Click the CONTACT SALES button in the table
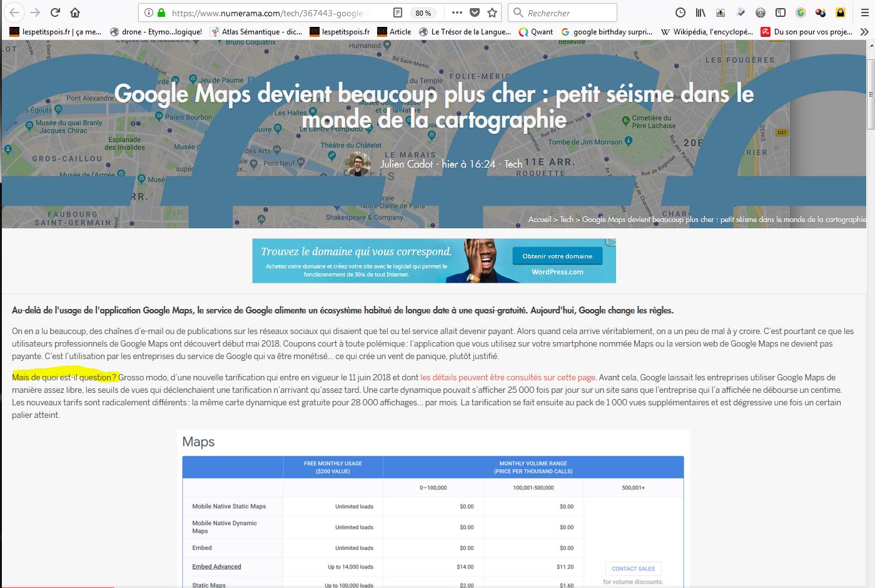 click(633, 569)
